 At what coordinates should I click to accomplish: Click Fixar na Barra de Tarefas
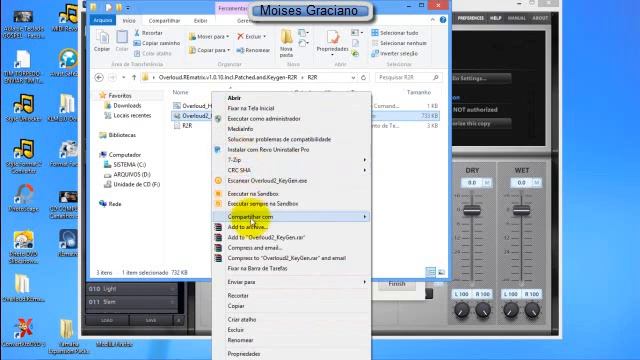tap(257, 268)
